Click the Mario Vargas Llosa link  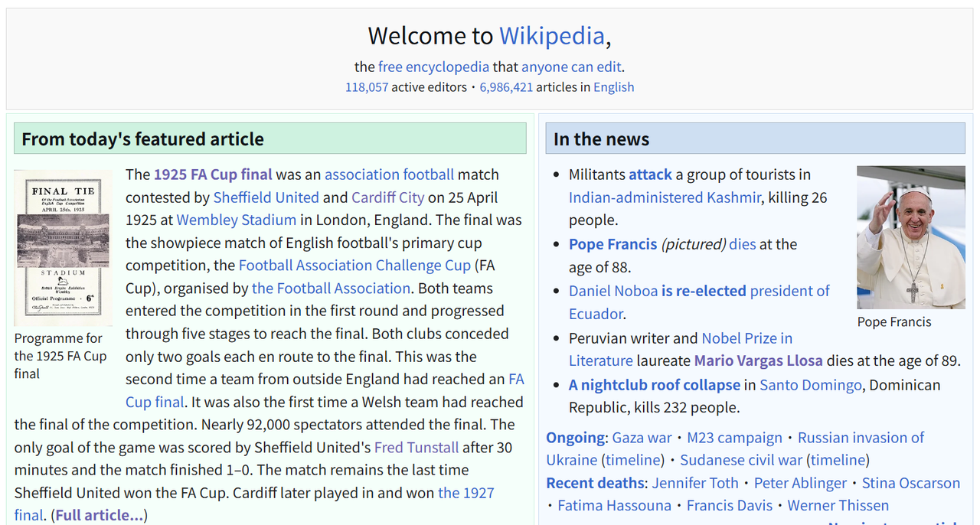(x=759, y=360)
